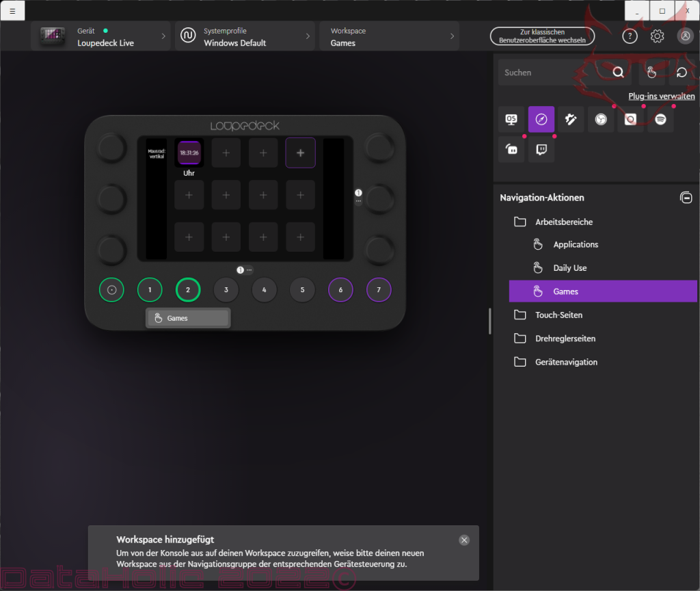Click the round home button with dot
700x591 pixels.
click(111, 290)
